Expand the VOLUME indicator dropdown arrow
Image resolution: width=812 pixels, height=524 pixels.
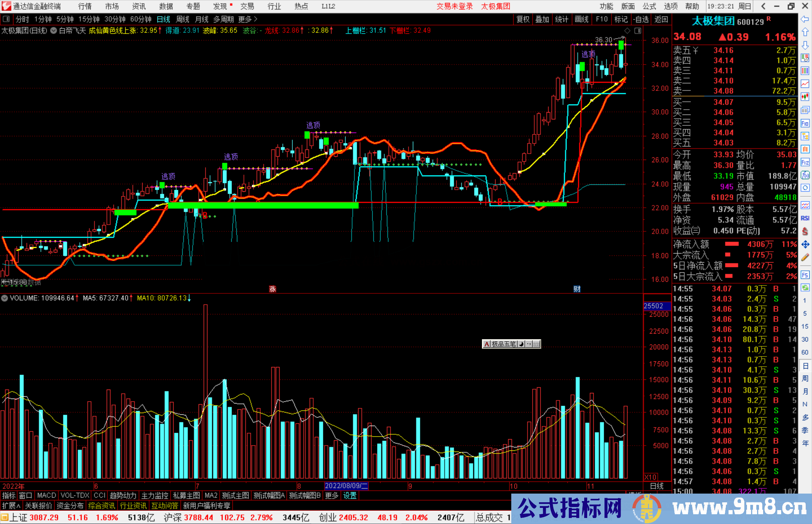click(x=5, y=298)
